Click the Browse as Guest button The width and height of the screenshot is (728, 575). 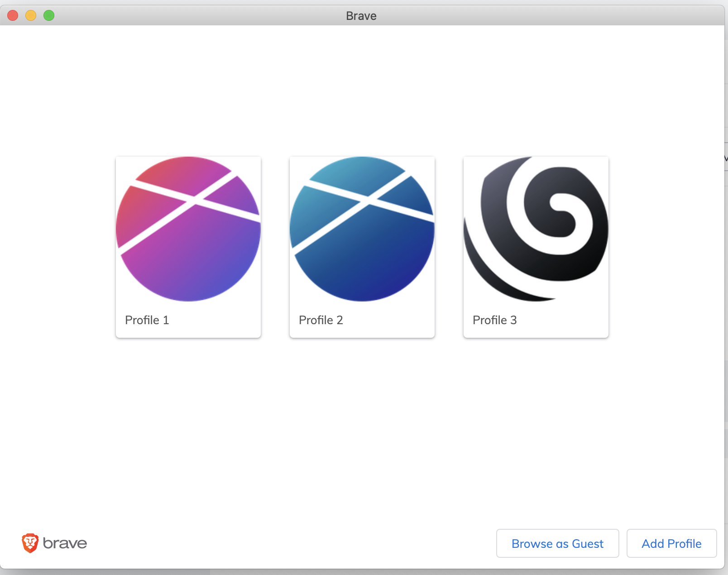[557, 543]
